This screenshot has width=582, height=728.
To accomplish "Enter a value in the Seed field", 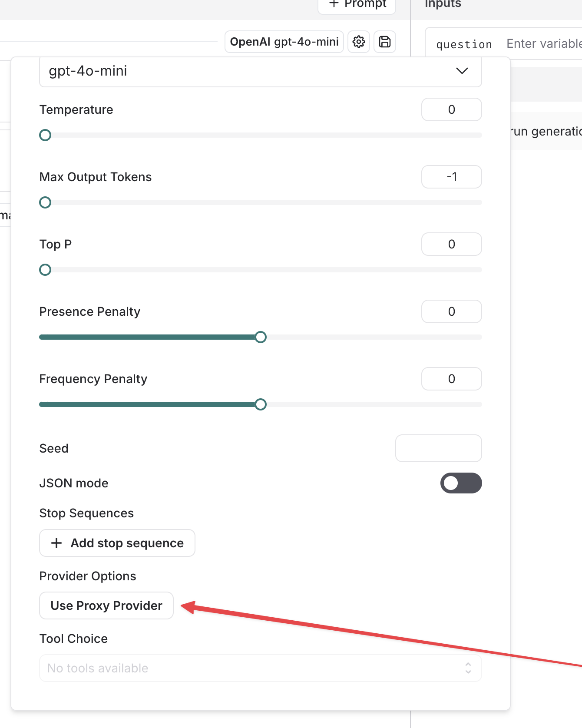I will coord(438,448).
